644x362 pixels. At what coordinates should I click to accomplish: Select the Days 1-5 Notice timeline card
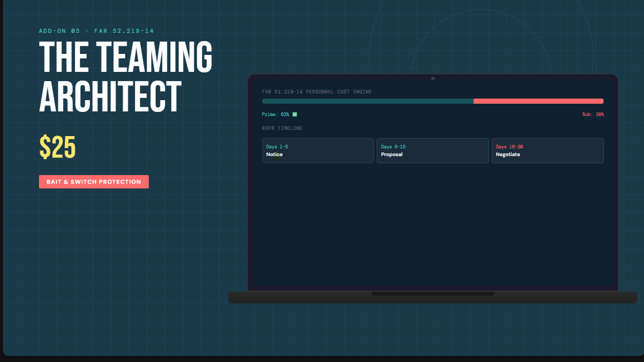[x=318, y=150]
